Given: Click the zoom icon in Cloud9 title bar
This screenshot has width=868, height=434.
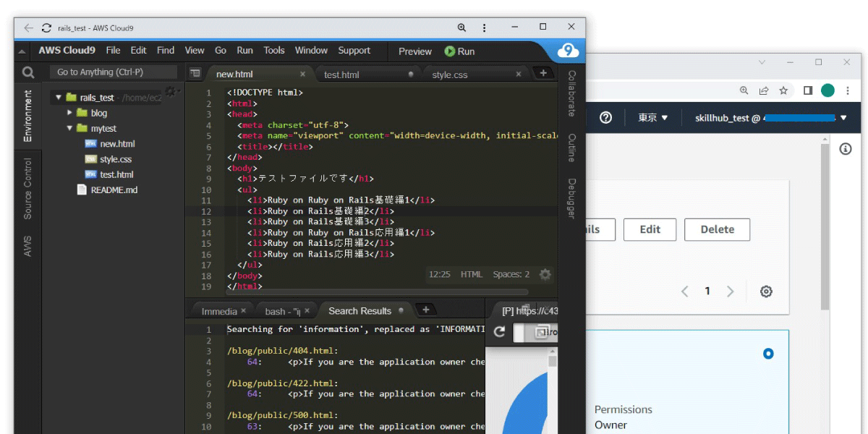Looking at the screenshot, I should (x=461, y=27).
